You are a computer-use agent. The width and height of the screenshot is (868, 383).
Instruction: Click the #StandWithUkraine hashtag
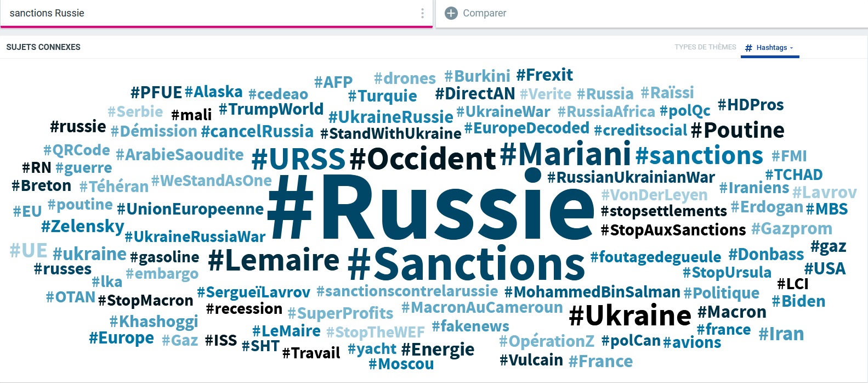coord(391,134)
